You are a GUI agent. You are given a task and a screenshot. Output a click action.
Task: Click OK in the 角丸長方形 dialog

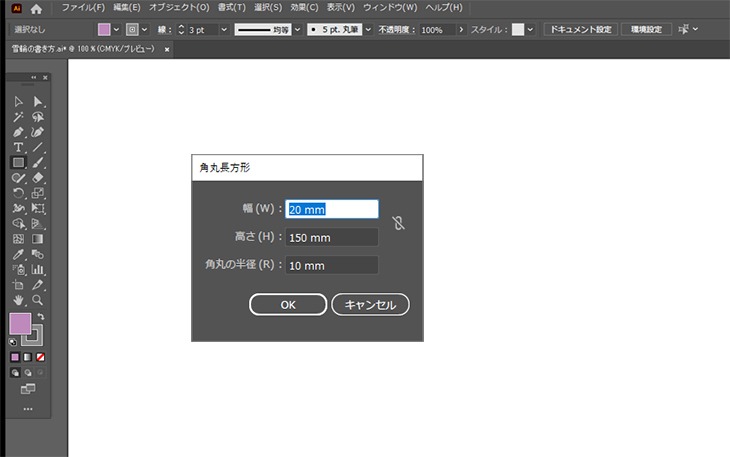(287, 305)
